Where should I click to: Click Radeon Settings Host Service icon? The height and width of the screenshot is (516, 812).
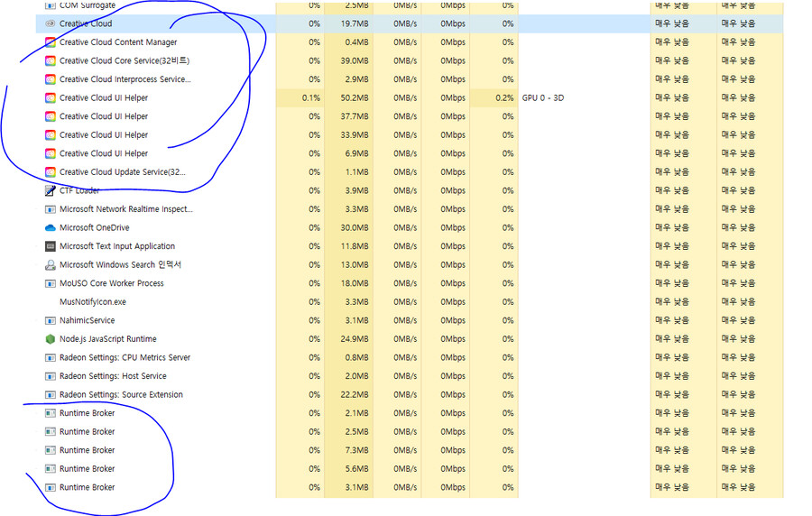click(x=51, y=376)
